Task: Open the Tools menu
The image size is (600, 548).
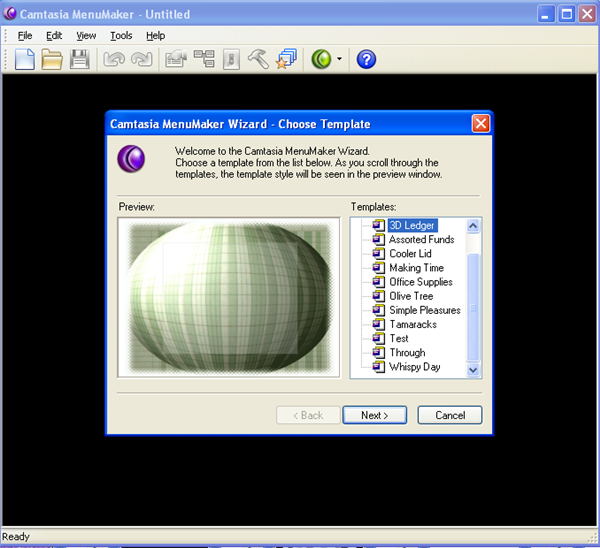Action: point(121,36)
